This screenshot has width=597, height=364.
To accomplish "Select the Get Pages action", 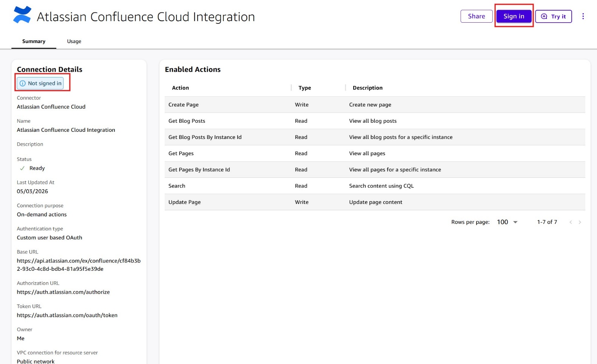I will pyautogui.click(x=375, y=153).
